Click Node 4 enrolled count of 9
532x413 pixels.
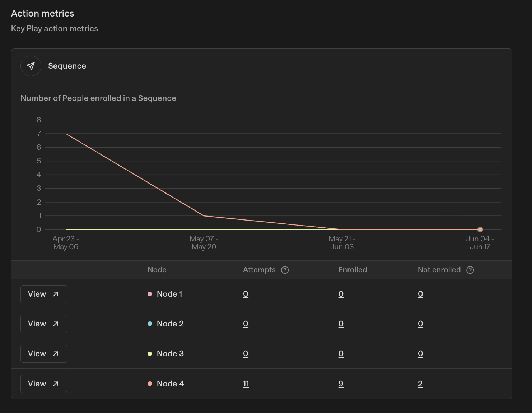341,384
